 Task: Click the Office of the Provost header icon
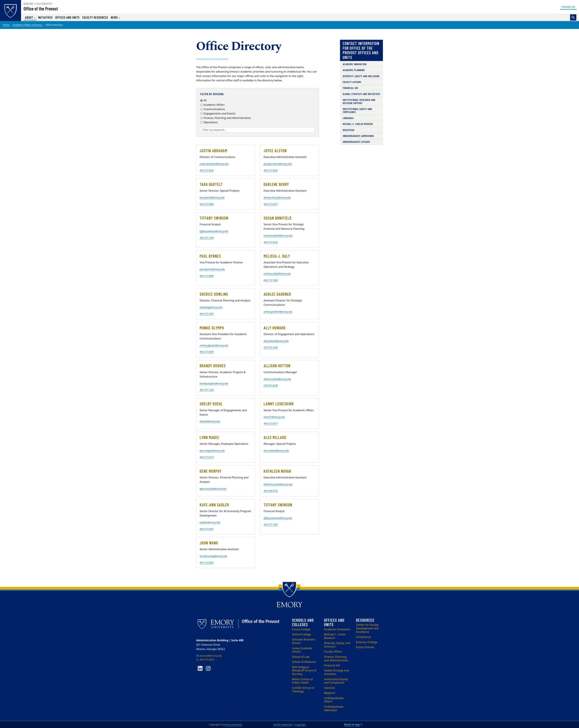[x=11, y=9]
